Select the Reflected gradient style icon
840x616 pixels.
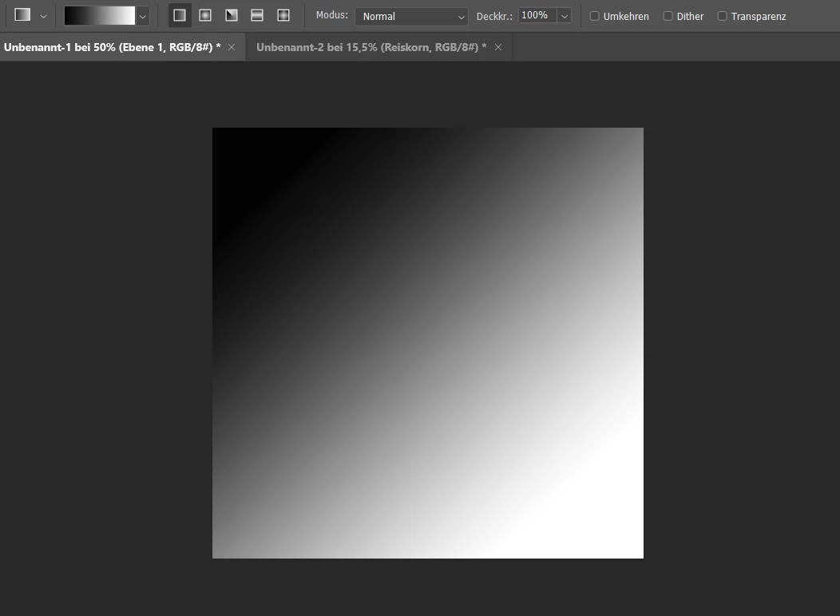pyautogui.click(x=257, y=15)
